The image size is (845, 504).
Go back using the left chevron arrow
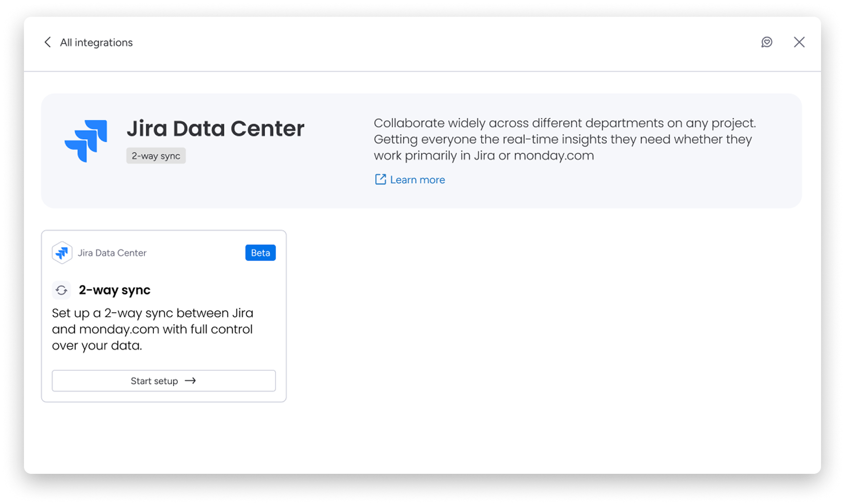47,42
